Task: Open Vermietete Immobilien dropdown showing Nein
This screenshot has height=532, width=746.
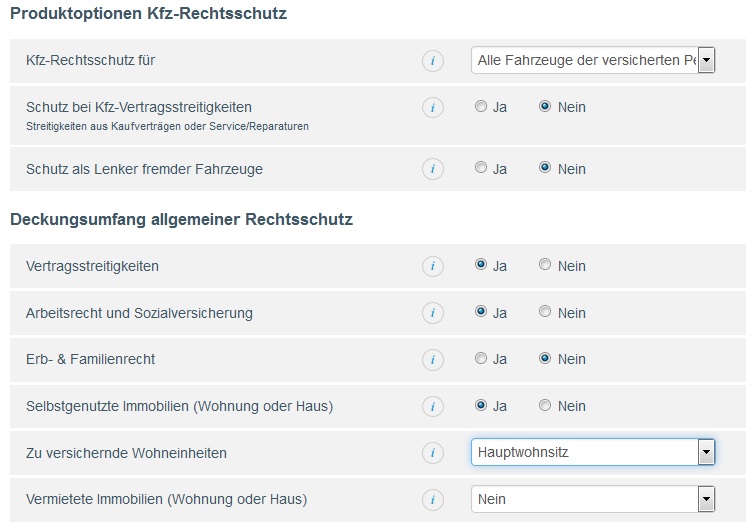Action: click(x=593, y=499)
